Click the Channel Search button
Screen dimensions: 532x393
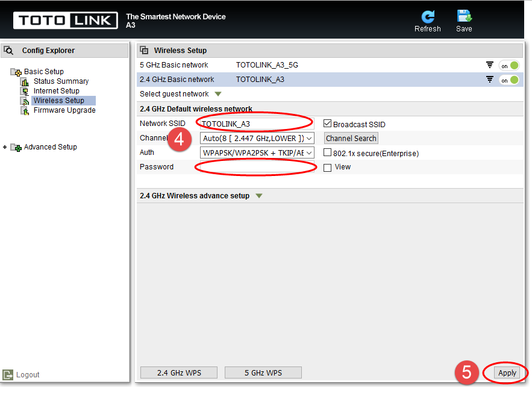pos(351,139)
